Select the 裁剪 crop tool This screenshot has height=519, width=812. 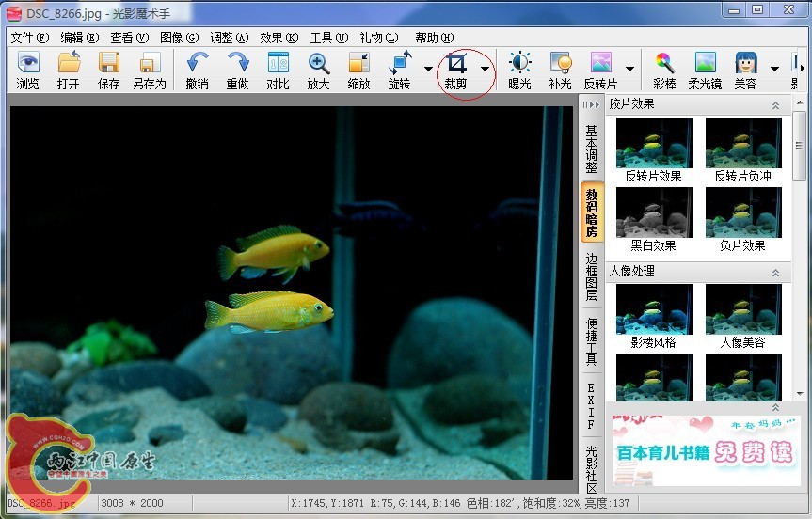[x=455, y=71]
